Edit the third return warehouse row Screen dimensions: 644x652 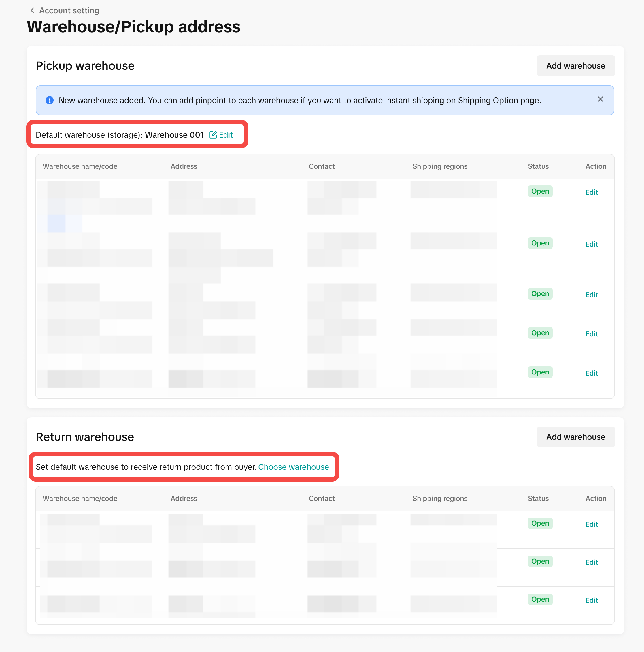(591, 601)
